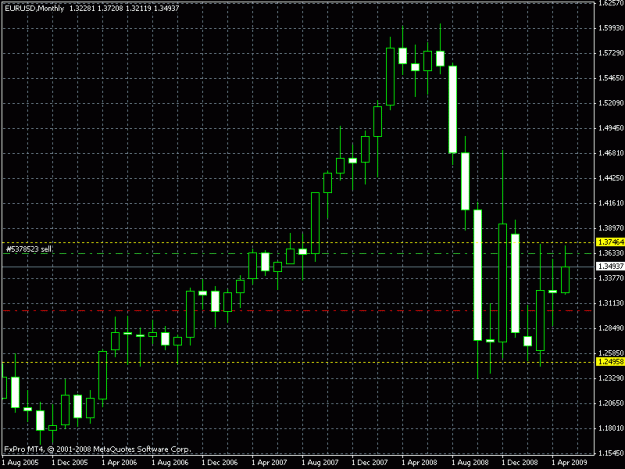Select the upper yellow dotted horizontal line

point(298,242)
